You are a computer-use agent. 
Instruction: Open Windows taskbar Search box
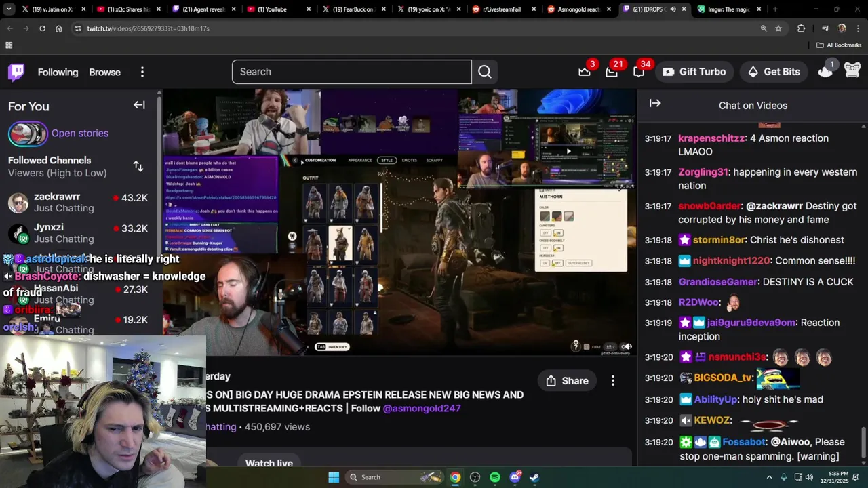click(395, 477)
